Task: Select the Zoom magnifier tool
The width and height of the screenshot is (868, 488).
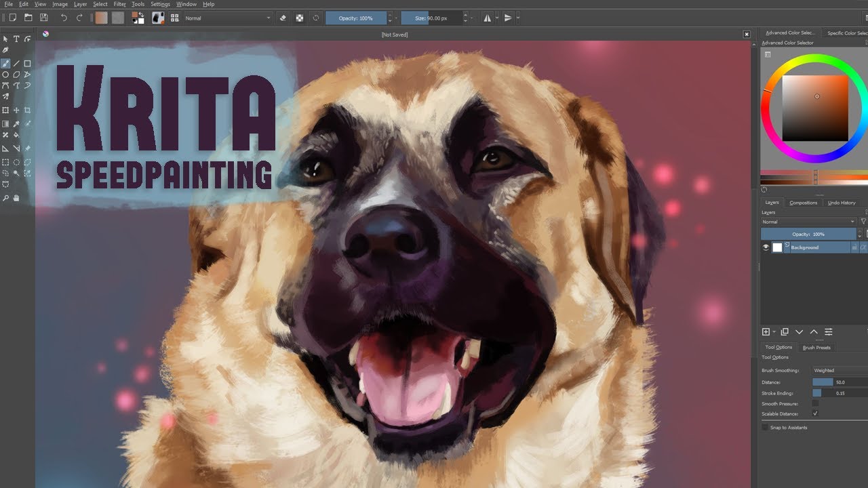Action: click(x=5, y=198)
